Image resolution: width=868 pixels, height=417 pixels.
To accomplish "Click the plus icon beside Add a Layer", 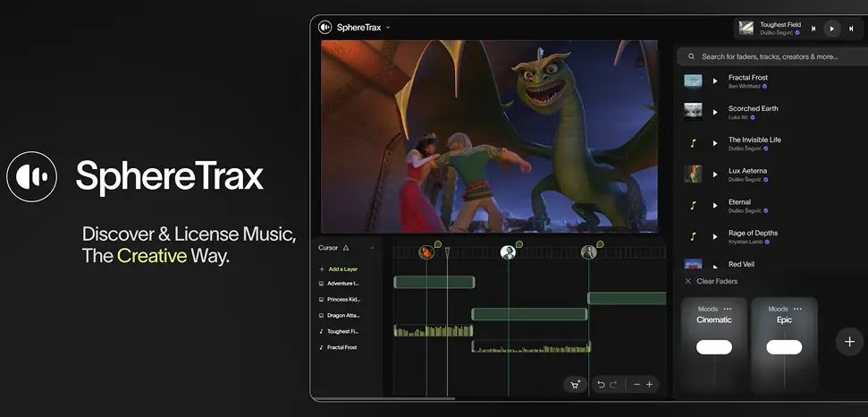I will [x=322, y=269].
